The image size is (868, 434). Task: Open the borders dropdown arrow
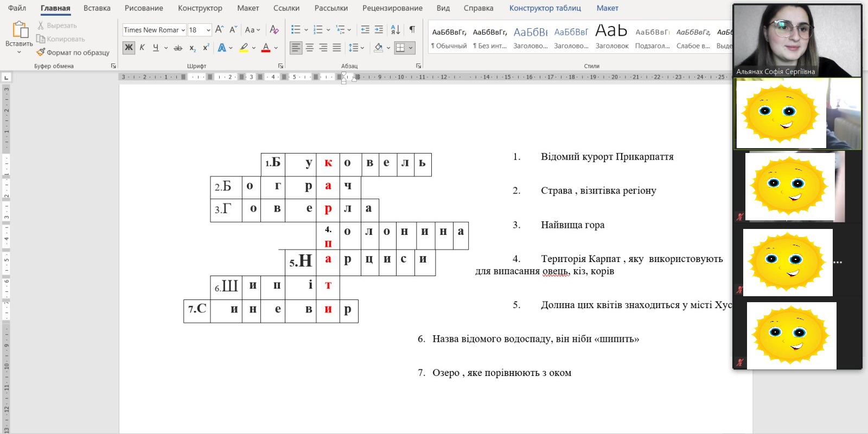(x=411, y=48)
